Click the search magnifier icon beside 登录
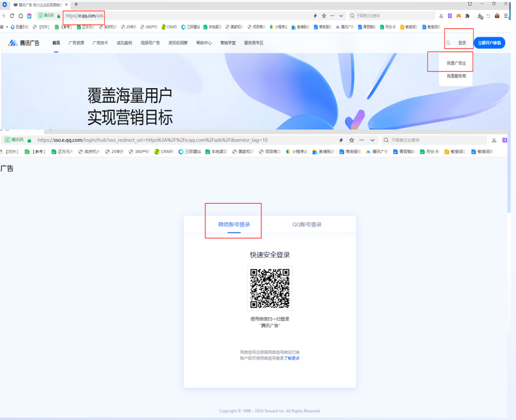 (x=448, y=43)
